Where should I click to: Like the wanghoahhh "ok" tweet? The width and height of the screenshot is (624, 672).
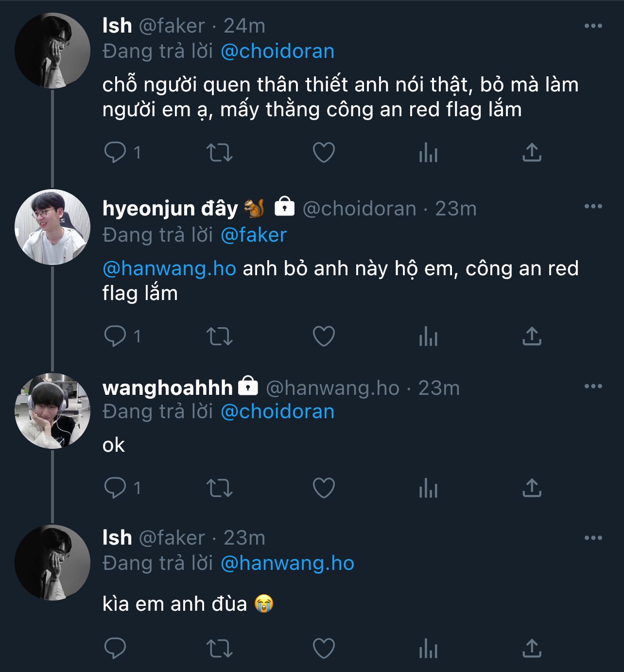coord(324,488)
